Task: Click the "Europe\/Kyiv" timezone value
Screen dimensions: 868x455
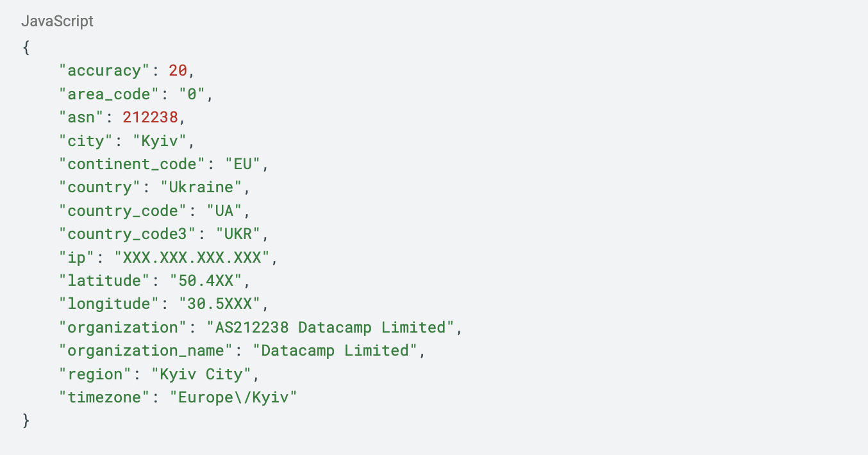Action: (233, 397)
